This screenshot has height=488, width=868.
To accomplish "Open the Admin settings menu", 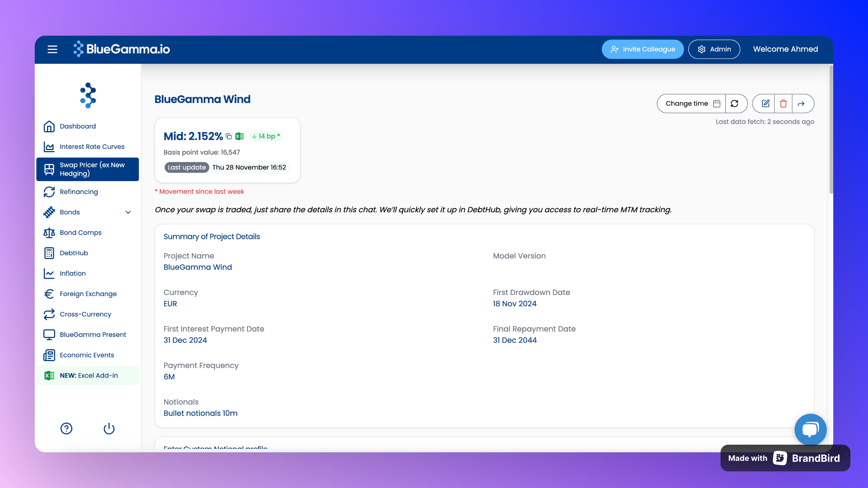I will point(714,49).
